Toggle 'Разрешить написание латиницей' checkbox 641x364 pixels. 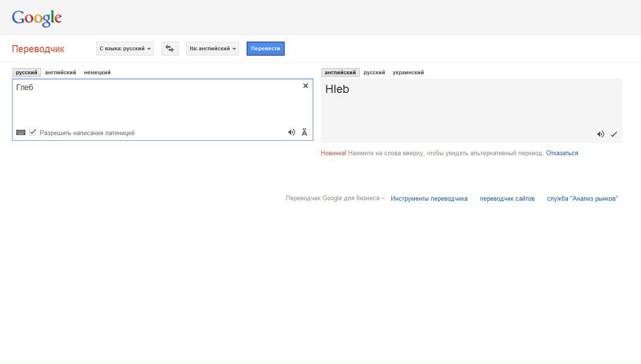(x=33, y=133)
